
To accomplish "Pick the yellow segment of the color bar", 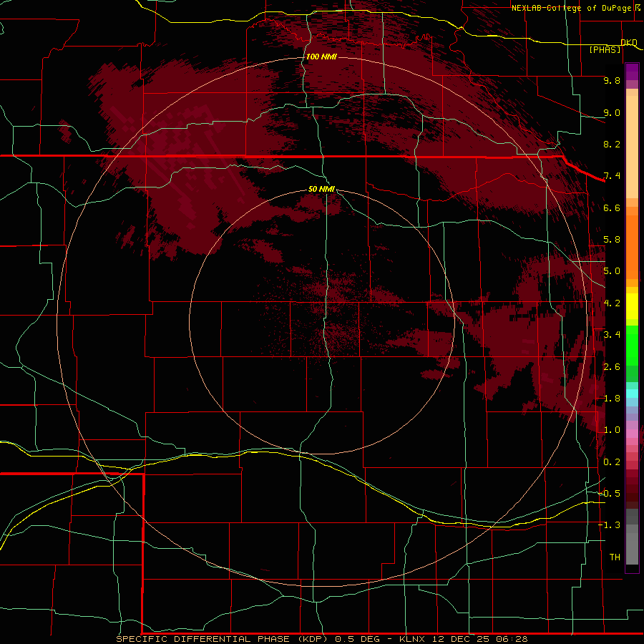I will [x=632, y=306].
